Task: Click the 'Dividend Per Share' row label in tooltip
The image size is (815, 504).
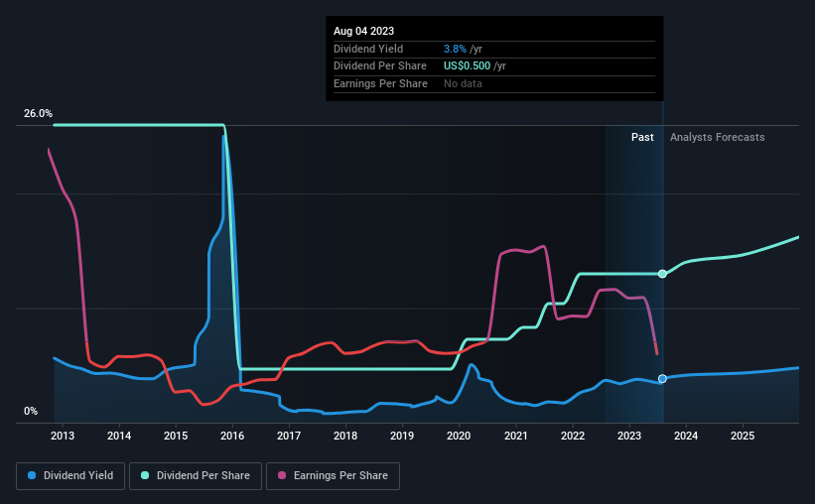Action: 380,66
